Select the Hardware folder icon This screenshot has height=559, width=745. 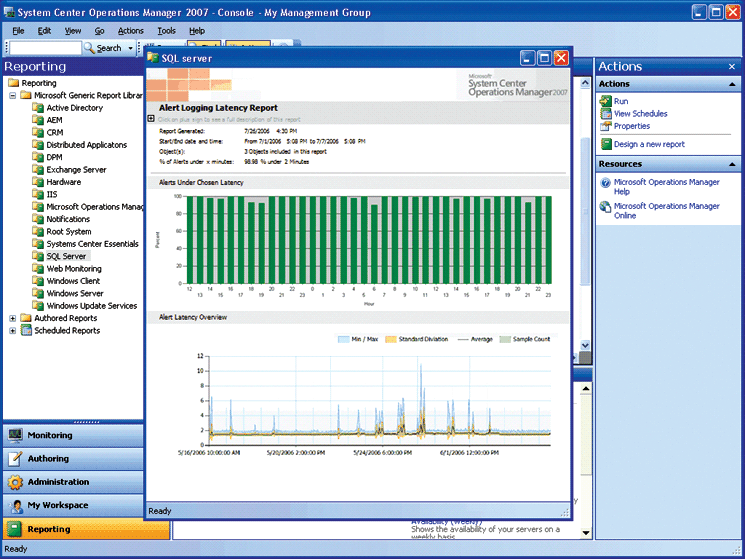pyautogui.click(x=38, y=182)
